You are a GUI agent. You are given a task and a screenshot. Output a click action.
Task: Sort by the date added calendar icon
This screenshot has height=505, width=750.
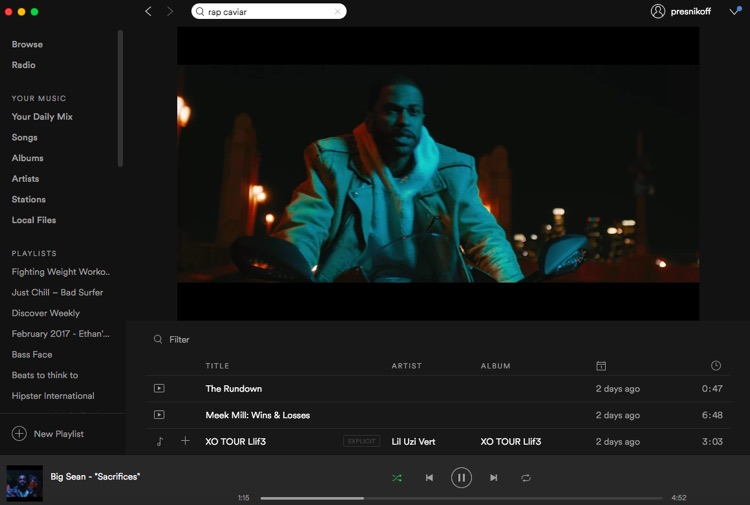(x=601, y=366)
